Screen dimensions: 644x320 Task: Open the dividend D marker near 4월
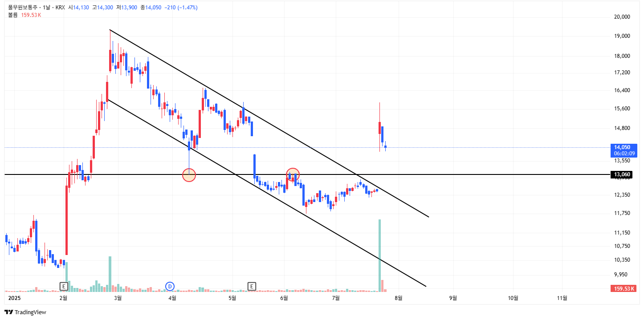(x=170, y=286)
